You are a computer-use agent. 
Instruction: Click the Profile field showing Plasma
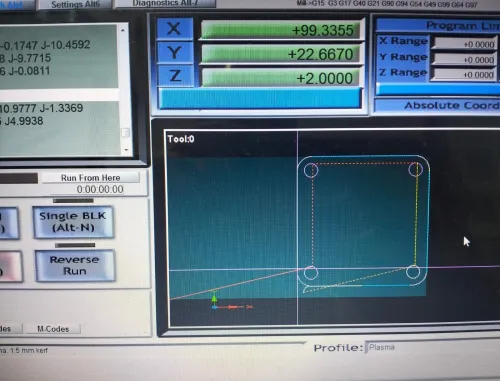coord(433,347)
